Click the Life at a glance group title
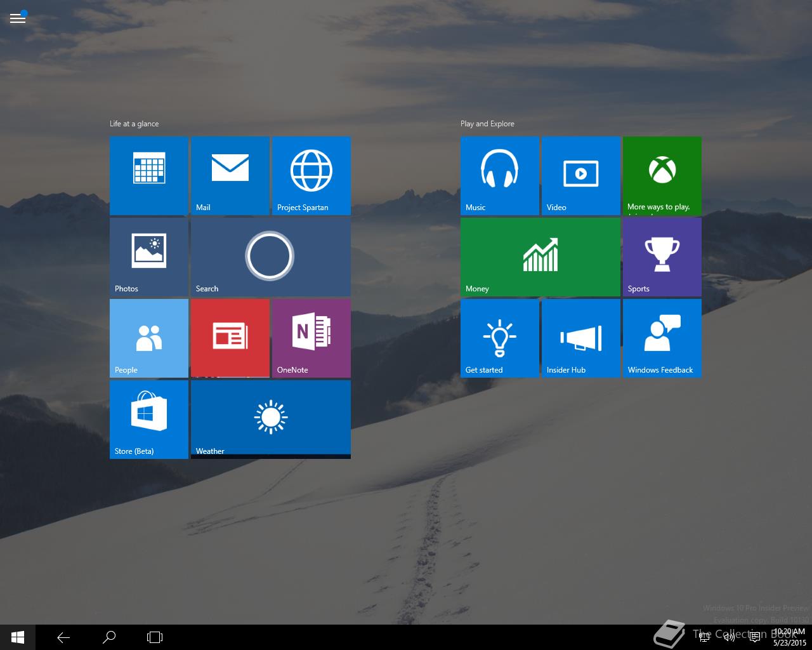The height and width of the screenshot is (650, 812). click(134, 124)
